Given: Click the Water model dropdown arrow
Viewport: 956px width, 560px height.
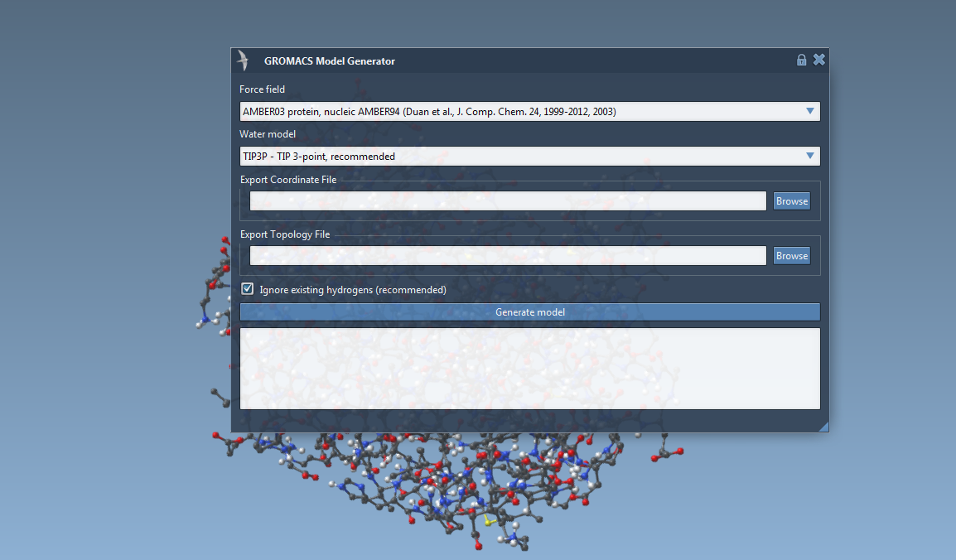Looking at the screenshot, I should (x=809, y=156).
